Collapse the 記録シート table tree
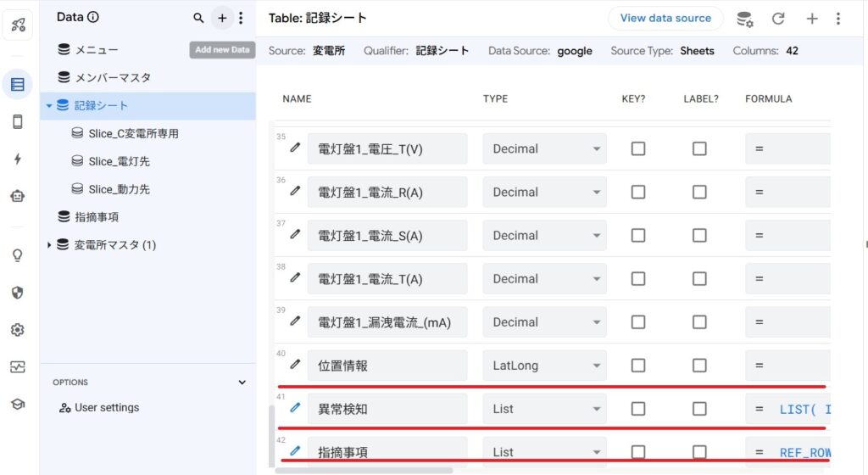Screen dimensions: 868x475 (49, 106)
